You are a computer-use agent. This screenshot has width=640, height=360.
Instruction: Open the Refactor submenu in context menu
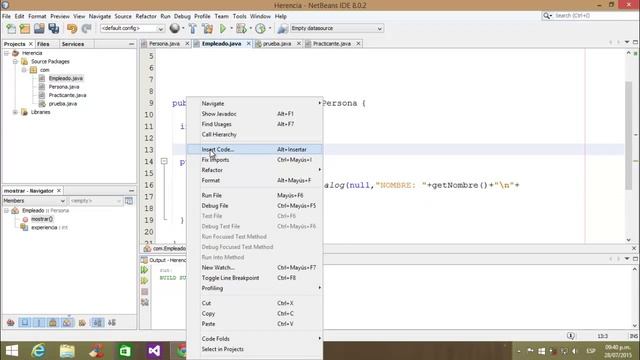(x=254, y=170)
